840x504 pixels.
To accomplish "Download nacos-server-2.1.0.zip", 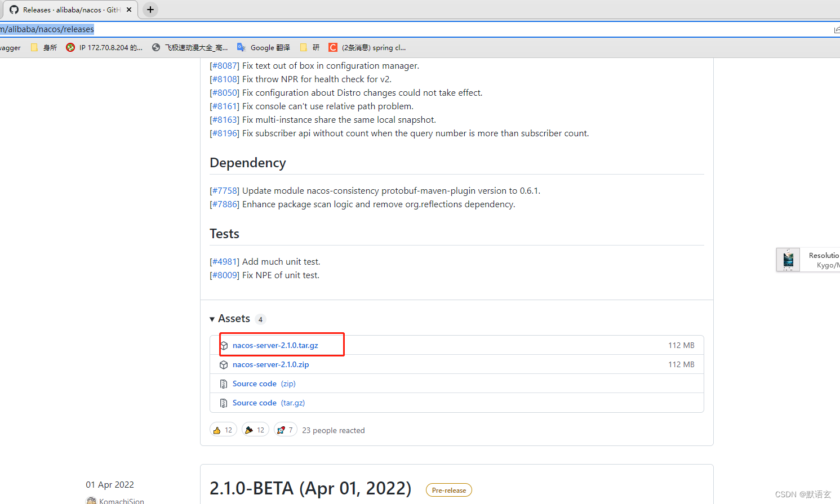I will 270,364.
